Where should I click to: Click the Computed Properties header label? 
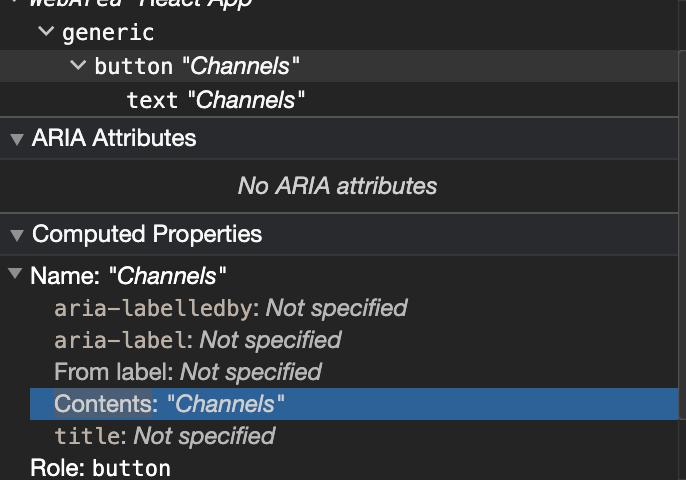[x=147, y=234]
